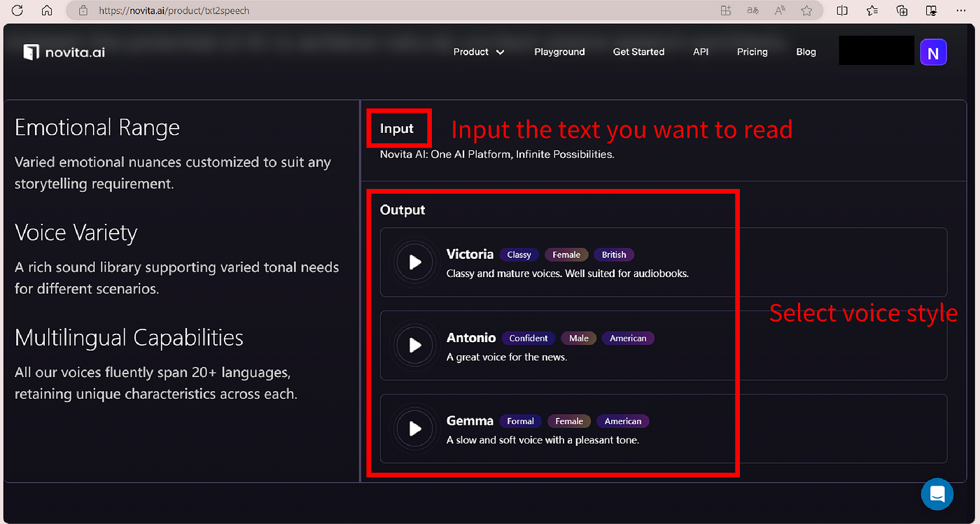This screenshot has height=524, width=980.
Task: Click the Output section label
Action: pyautogui.click(x=402, y=210)
